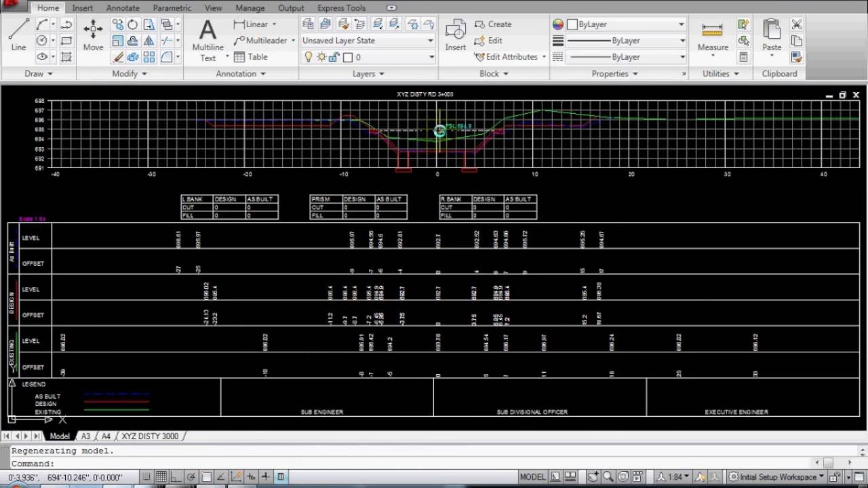The image size is (868, 488).
Task: Select the Move tool
Action: [93, 35]
